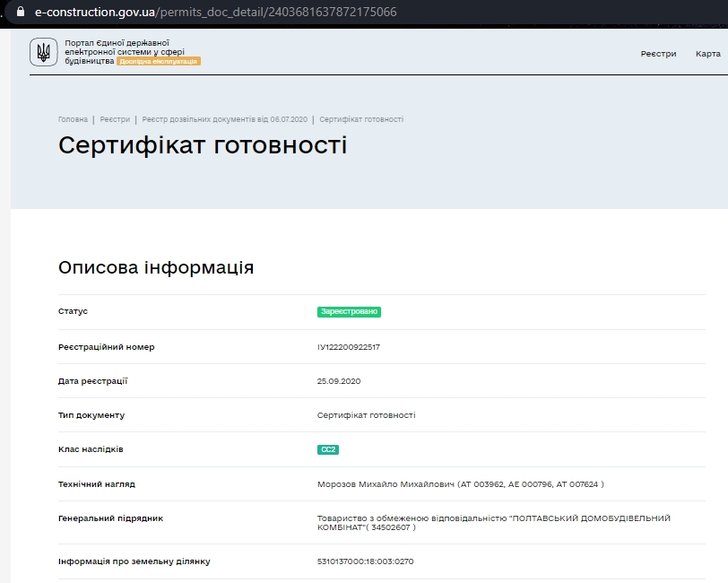Click the padlock icon in address bar
The image size is (728, 583).
tap(21, 12)
